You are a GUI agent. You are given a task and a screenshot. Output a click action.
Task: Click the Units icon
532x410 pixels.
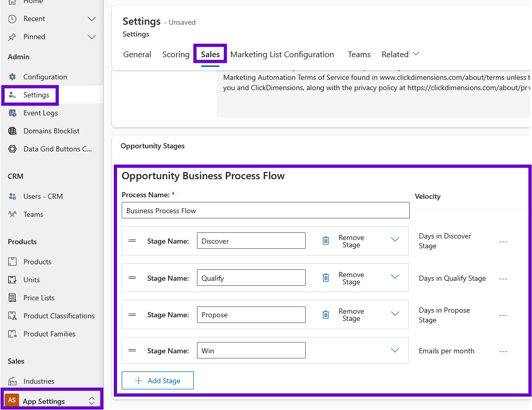12,280
